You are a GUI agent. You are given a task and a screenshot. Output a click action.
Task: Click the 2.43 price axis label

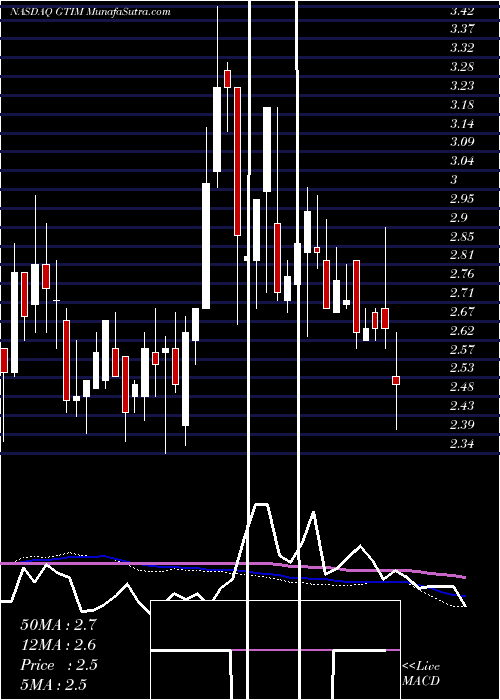462,406
